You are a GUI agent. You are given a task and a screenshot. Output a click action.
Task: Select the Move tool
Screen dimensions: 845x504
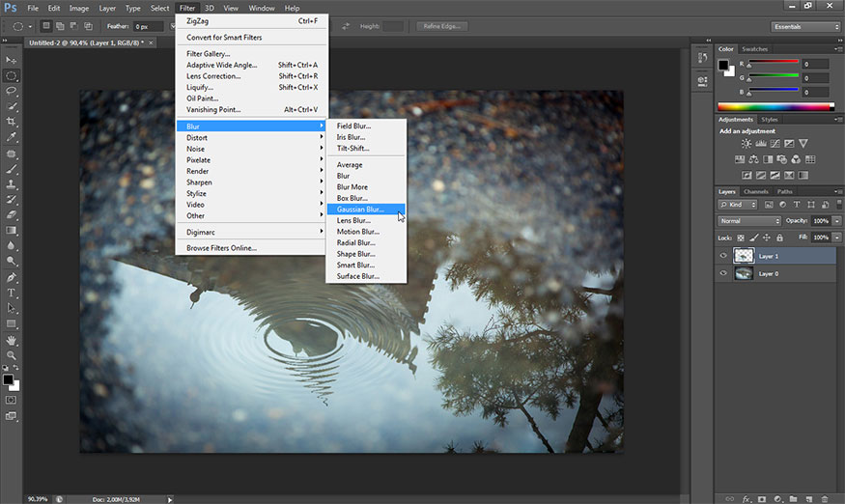click(12, 59)
